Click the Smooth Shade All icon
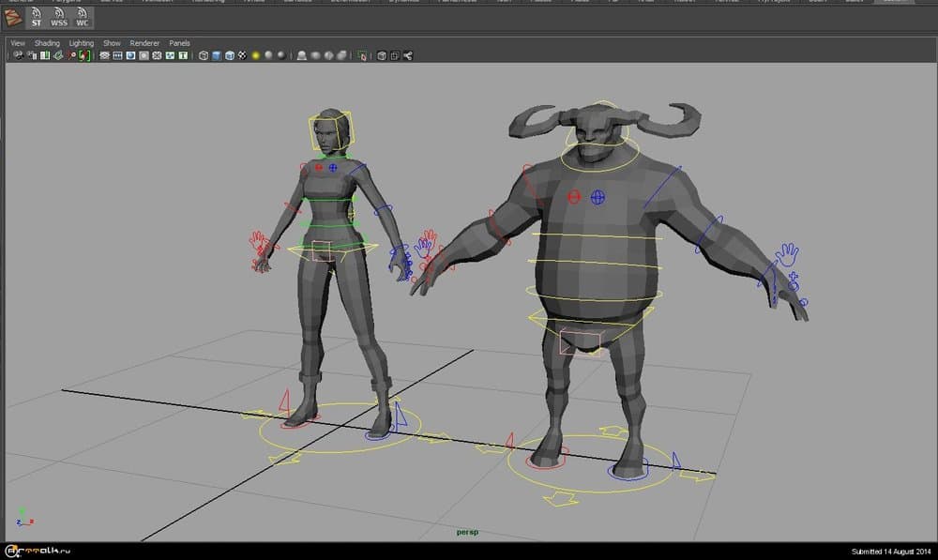Viewport: 938px width, 560px height. click(218, 54)
